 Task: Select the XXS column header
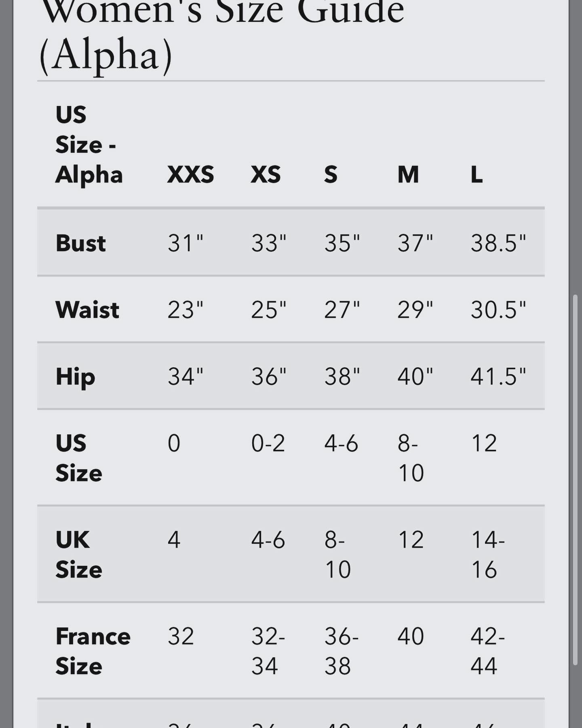191,175
